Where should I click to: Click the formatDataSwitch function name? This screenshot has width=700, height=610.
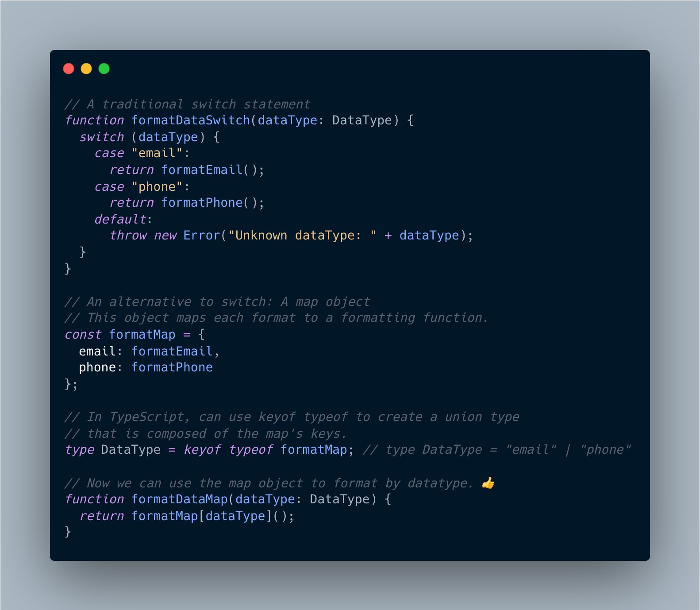pyautogui.click(x=191, y=120)
